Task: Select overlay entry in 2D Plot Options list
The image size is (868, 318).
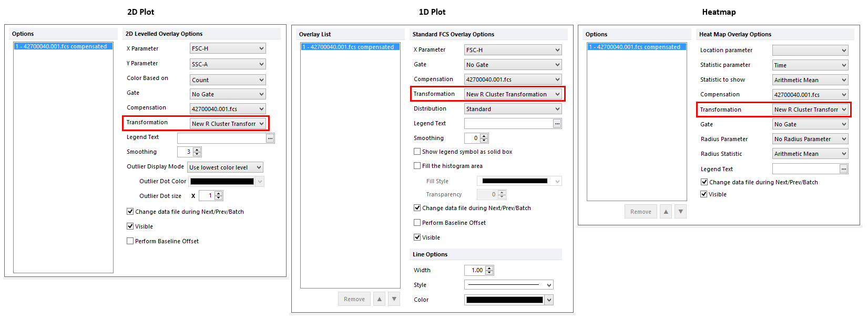Action: 63,46
